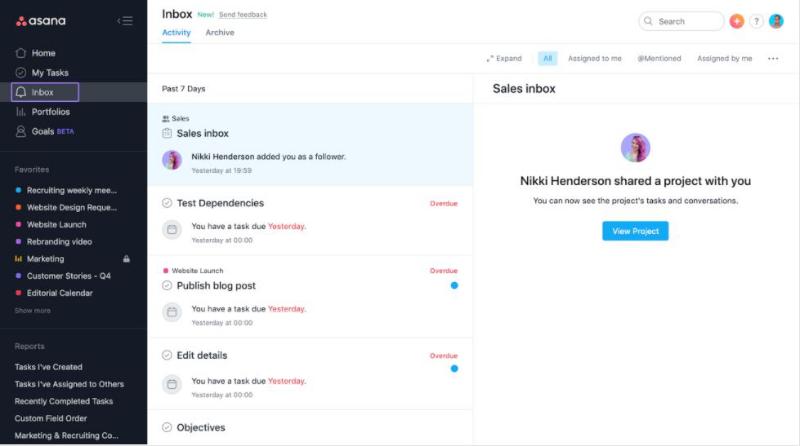This screenshot has width=800, height=446.
Task: Open Customer Stories - Q4 favorite
Action: 69,276
